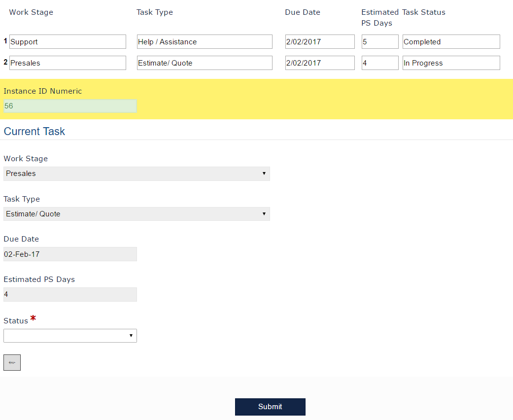The width and height of the screenshot is (513, 420).
Task: Click the estimated PS days field showing 5
Action: pos(380,41)
